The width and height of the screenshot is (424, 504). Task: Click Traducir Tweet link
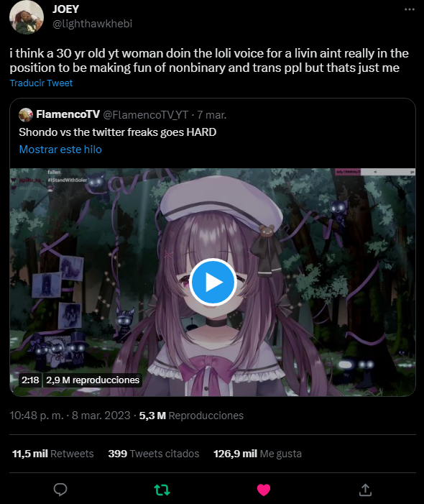tap(41, 83)
